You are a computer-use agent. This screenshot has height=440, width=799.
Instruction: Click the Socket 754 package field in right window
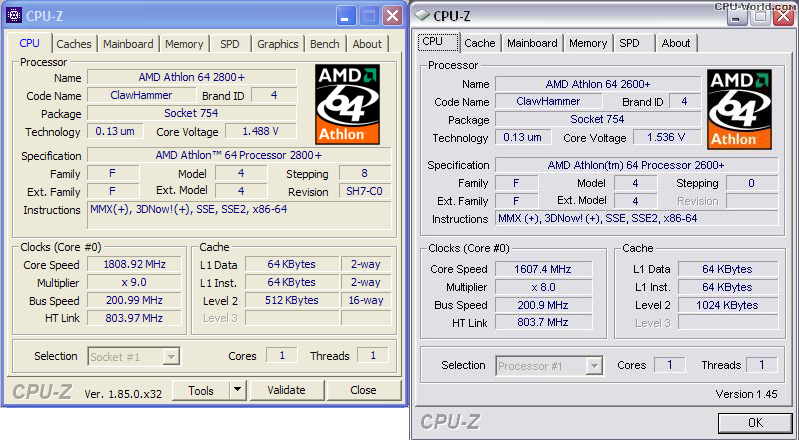(598, 119)
